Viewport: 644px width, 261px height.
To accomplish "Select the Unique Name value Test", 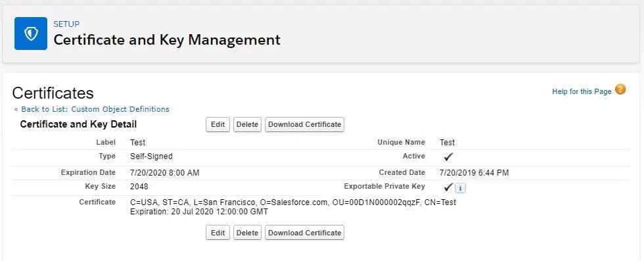I will coord(448,143).
